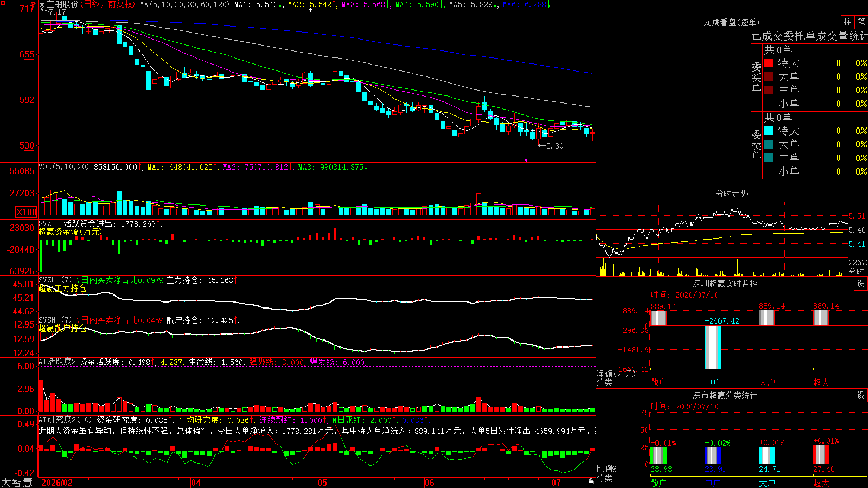868x488 pixels.
Task: Click the cyan 特大 sell-order swatch
Action: tap(768, 131)
